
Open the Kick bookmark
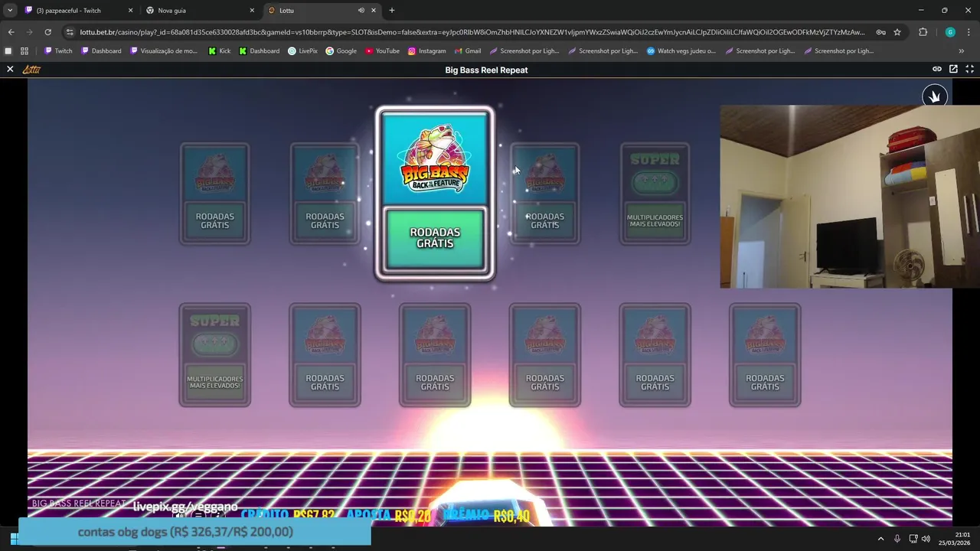click(x=219, y=51)
